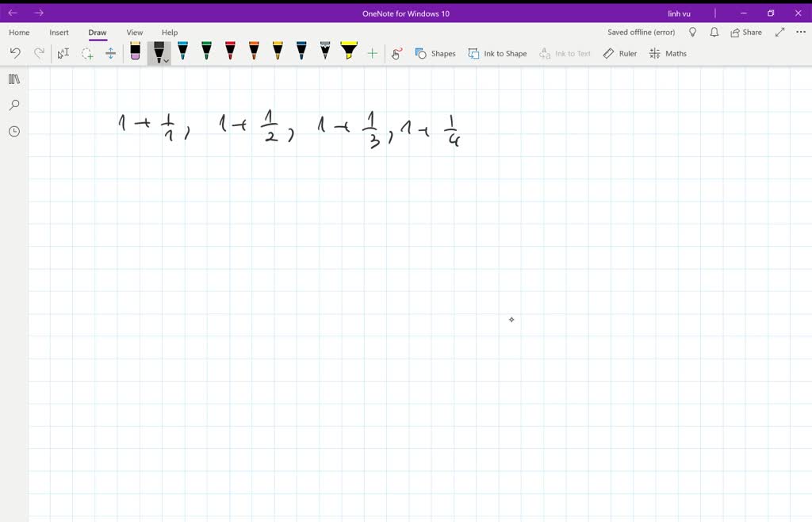Open the selected black pen's options dropdown
Viewport: 812px width, 522px height.
[x=165, y=59]
